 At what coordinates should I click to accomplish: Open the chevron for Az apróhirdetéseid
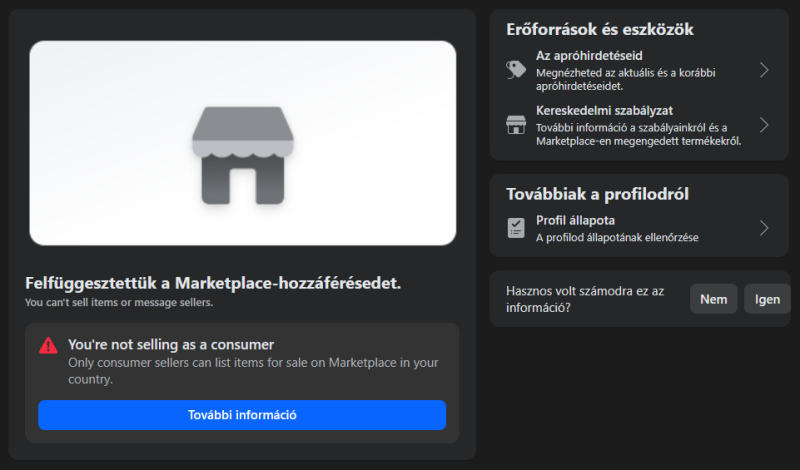(x=764, y=70)
